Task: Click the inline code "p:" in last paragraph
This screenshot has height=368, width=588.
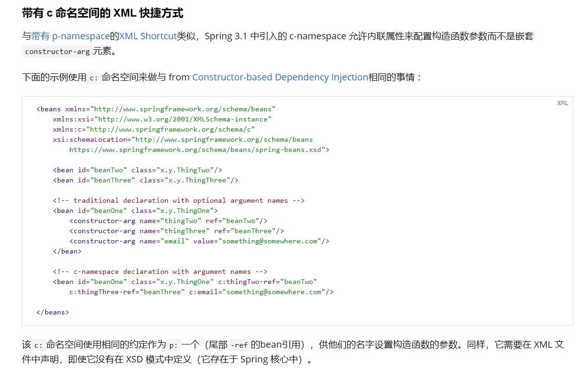Action: (x=174, y=345)
